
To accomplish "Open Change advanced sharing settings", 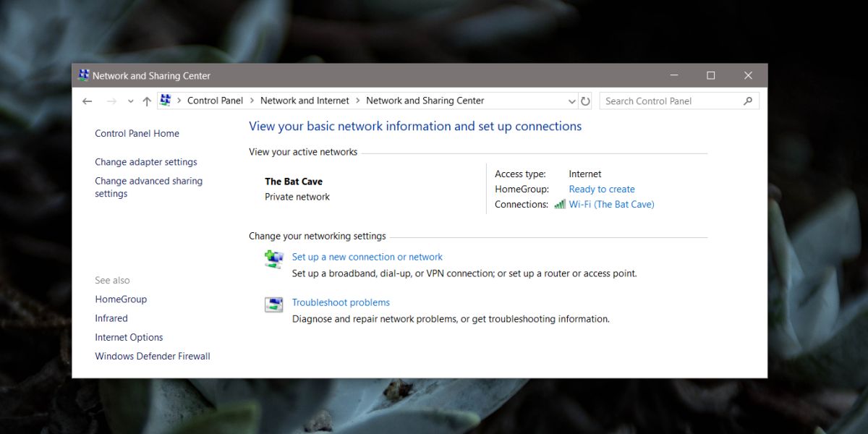I will (148, 187).
